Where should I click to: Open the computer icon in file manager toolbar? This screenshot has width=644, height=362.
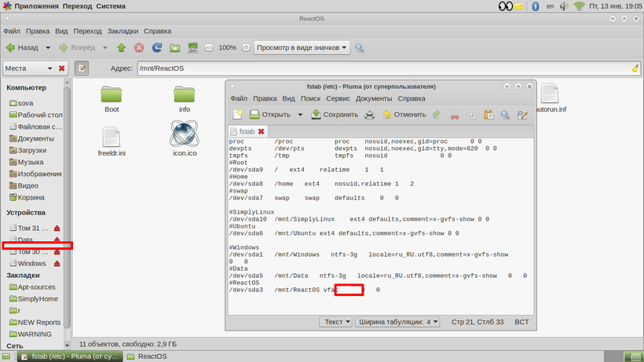[x=192, y=48]
